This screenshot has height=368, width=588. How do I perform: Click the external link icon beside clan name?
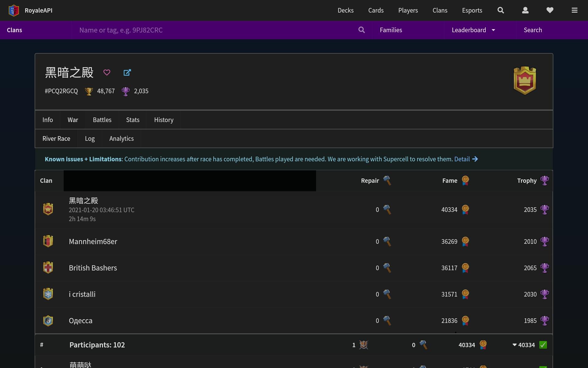[127, 73]
